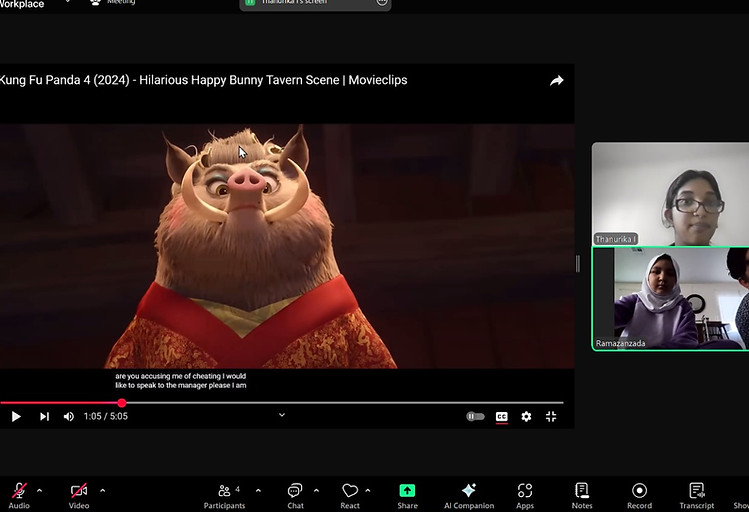Screen dimensions: 749x512
Task: Exit full screen in video player
Action: point(551,416)
